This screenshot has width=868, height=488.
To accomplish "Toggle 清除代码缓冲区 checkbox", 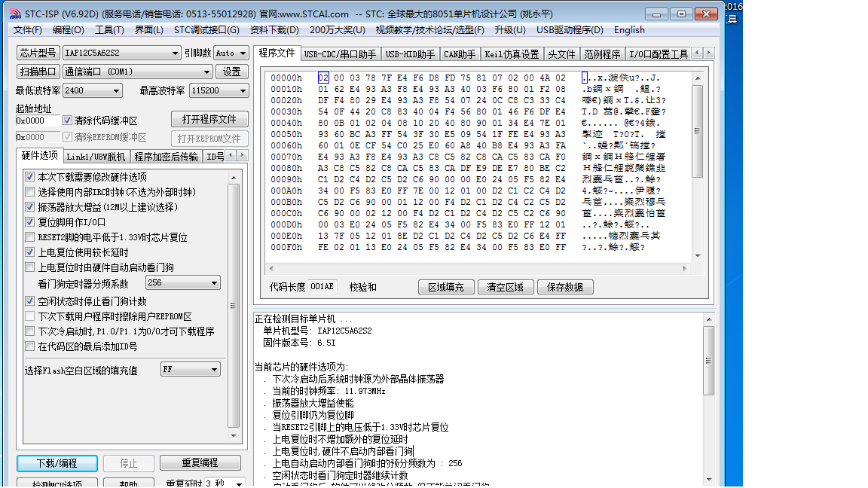I will [x=68, y=120].
